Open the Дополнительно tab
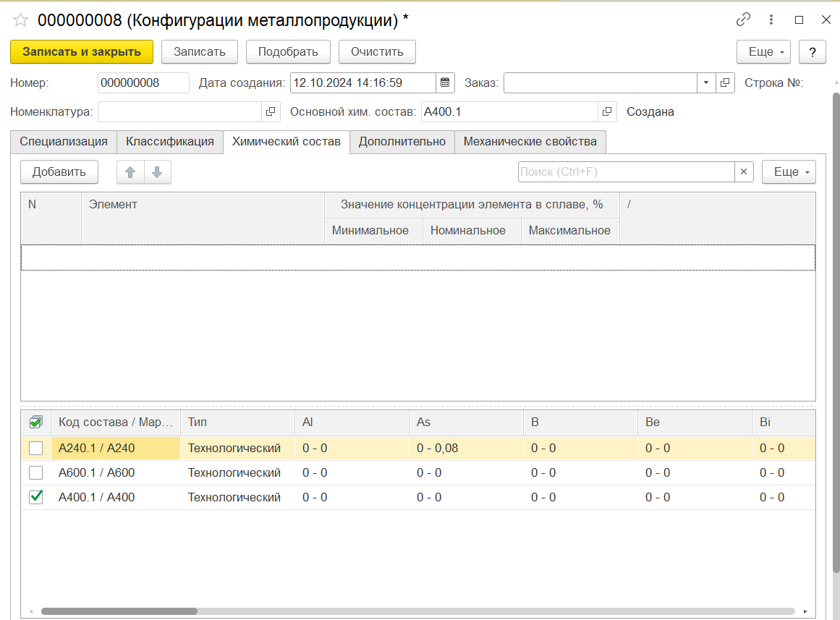The image size is (840, 620). tap(402, 142)
